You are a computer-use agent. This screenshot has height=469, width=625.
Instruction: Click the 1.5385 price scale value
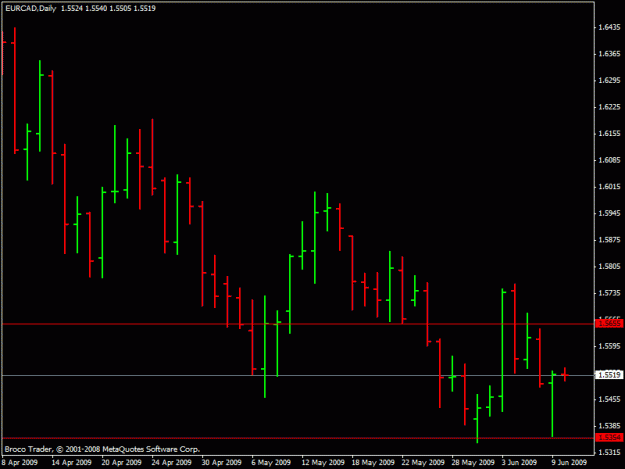[609, 426]
